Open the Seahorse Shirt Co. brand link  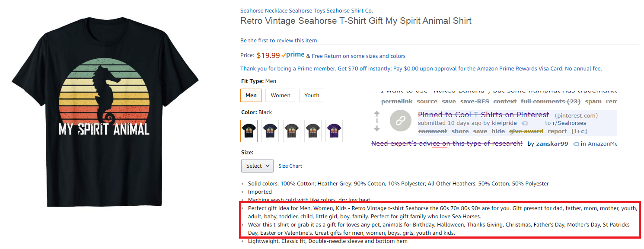tap(306, 10)
